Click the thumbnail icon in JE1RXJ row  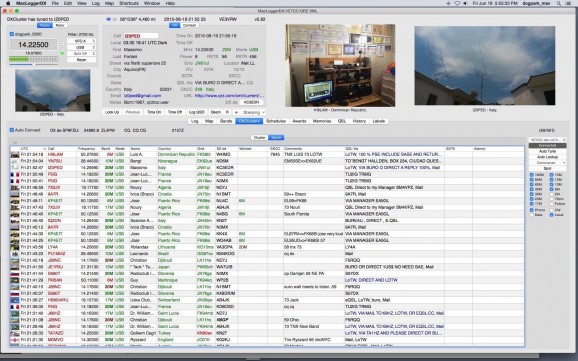pos(15,267)
